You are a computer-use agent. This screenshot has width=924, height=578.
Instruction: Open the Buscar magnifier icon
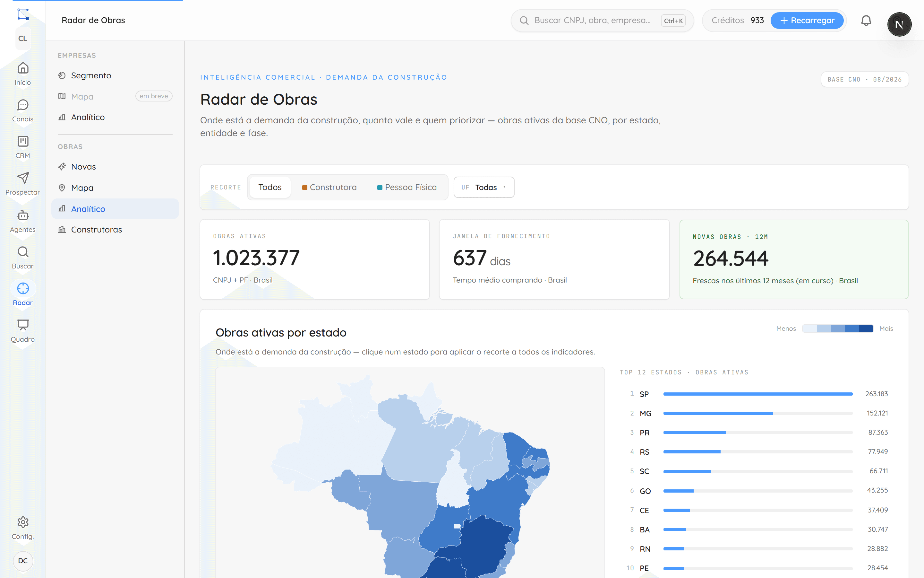click(x=23, y=252)
